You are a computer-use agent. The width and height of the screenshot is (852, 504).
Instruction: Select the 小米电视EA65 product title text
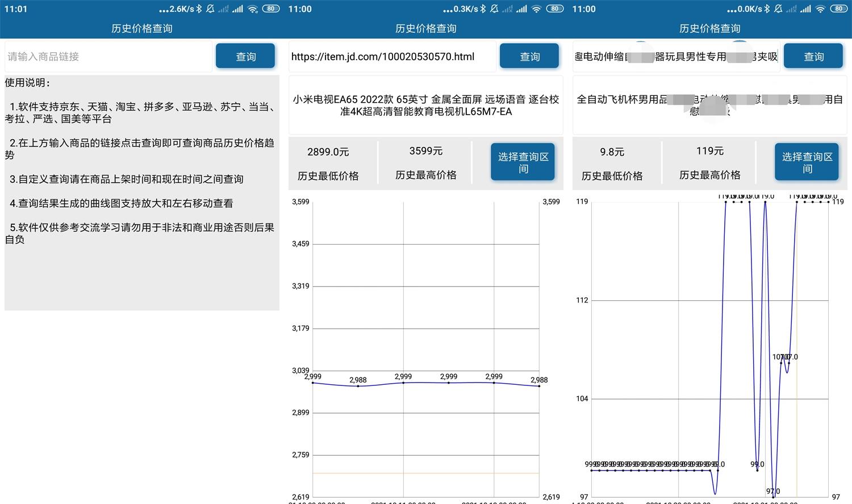click(425, 106)
